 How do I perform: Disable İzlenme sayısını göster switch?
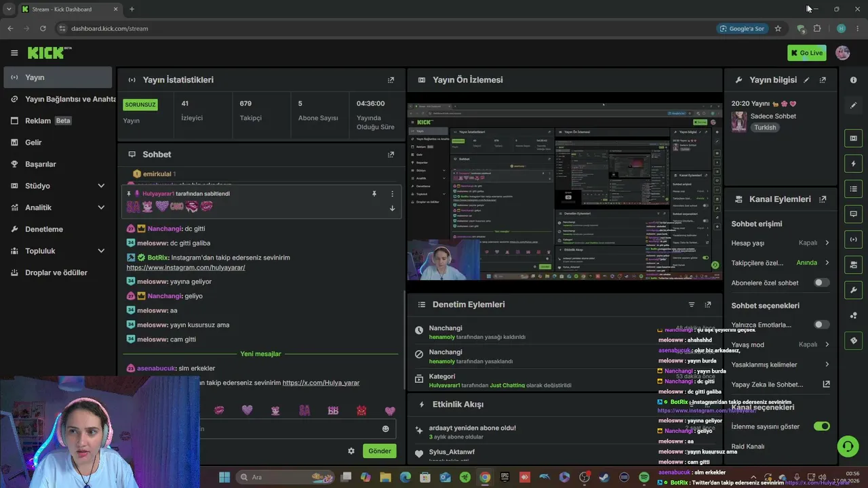(x=821, y=426)
